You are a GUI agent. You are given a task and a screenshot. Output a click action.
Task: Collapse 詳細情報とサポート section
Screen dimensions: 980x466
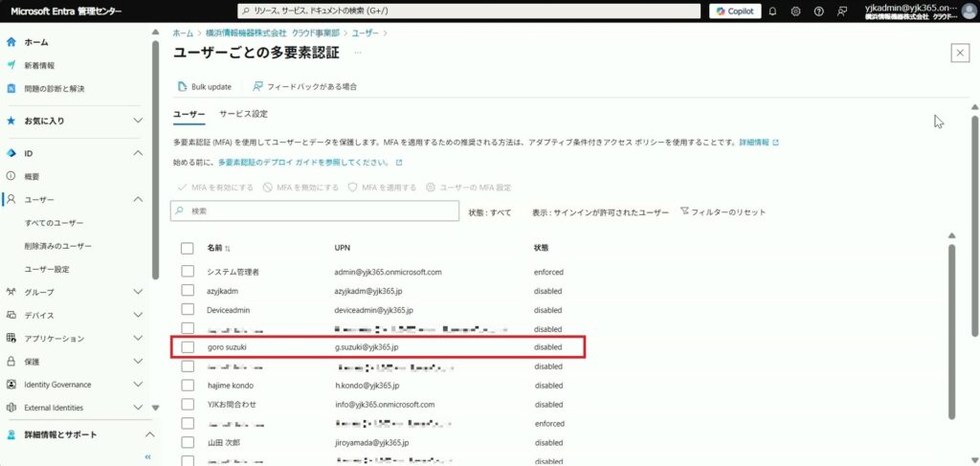(148, 434)
